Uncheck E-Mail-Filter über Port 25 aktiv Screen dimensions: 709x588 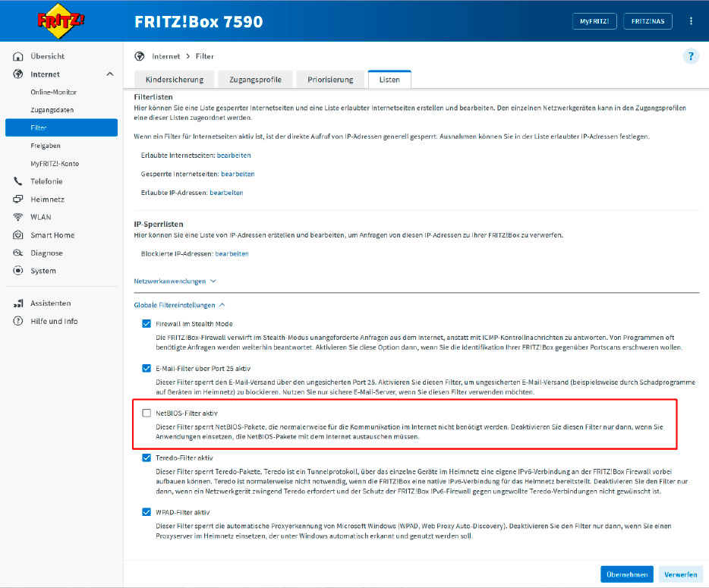147,368
